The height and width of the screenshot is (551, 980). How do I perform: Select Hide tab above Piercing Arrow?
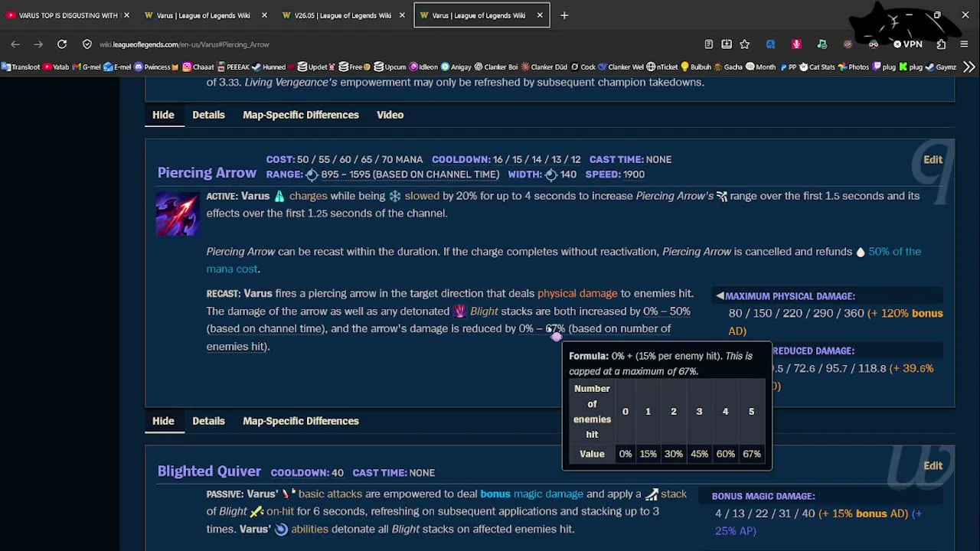163,115
